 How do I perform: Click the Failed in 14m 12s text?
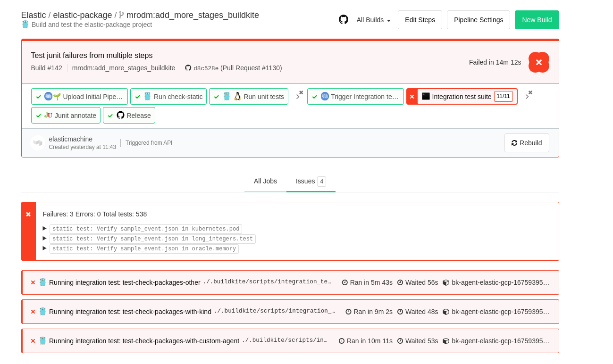(x=495, y=62)
